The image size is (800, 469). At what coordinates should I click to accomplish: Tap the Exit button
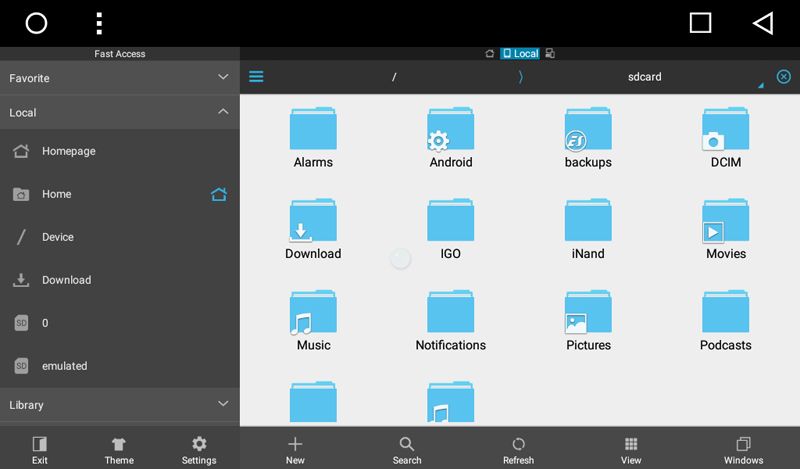[x=40, y=450]
